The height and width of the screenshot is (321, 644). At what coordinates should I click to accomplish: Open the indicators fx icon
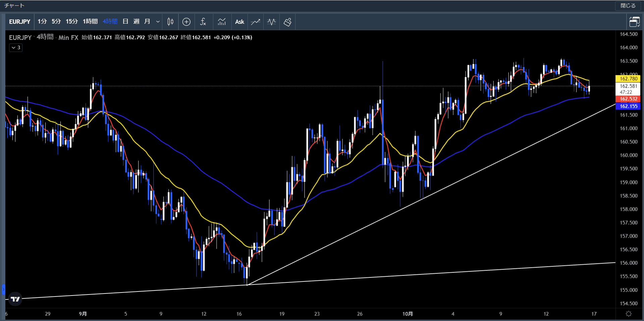point(203,22)
